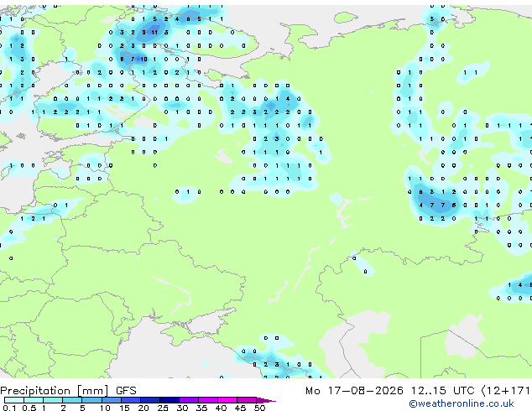Click the 10–15 mm legend color swatch
Viewport: 532px width, 411px height.
[111, 400]
